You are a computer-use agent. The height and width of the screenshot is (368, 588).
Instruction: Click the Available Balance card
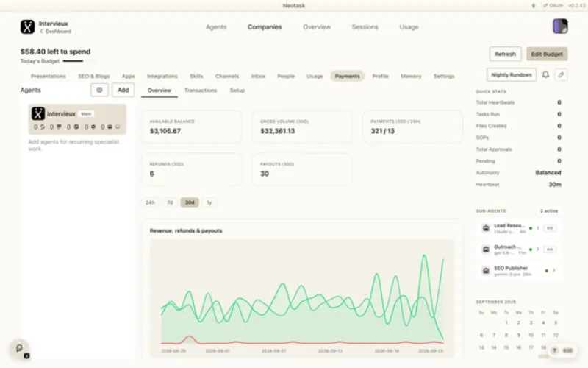click(x=192, y=127)
